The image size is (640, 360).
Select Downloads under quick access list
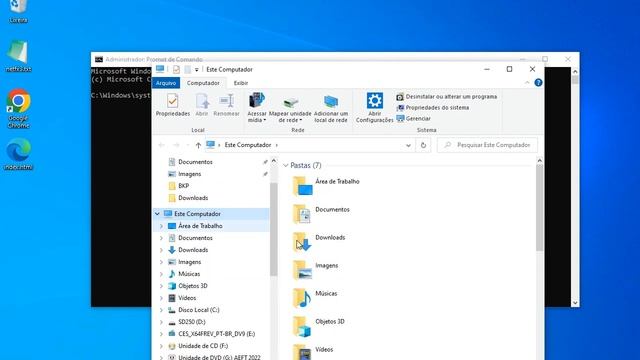click(x=188, y=198)
